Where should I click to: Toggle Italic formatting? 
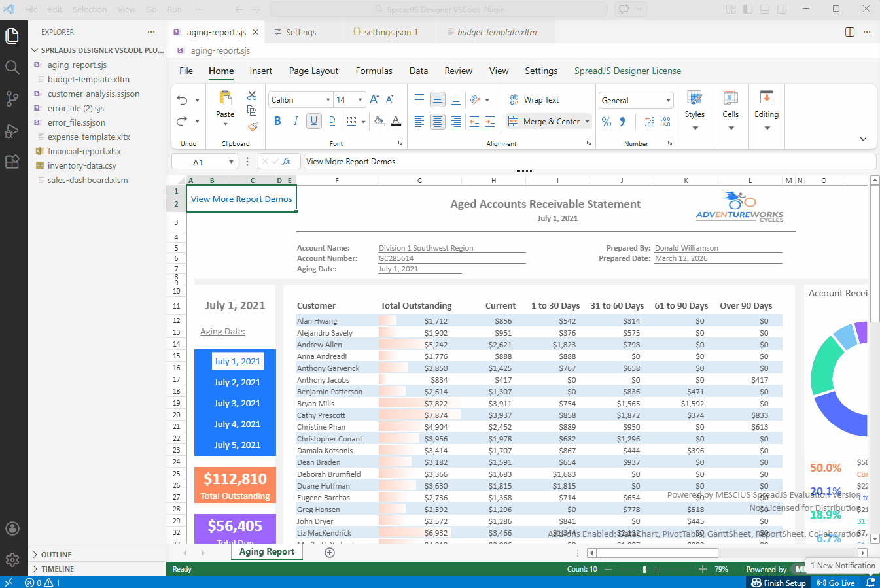296,121
